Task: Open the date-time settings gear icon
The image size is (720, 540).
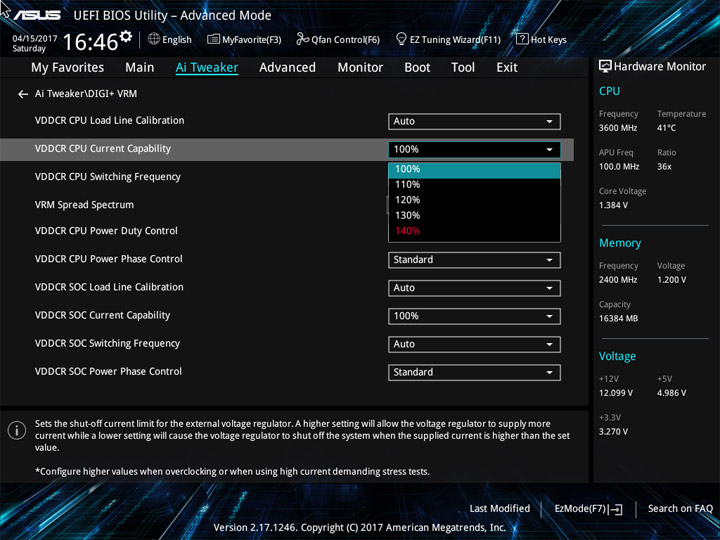Action: [x=125, y=36]
